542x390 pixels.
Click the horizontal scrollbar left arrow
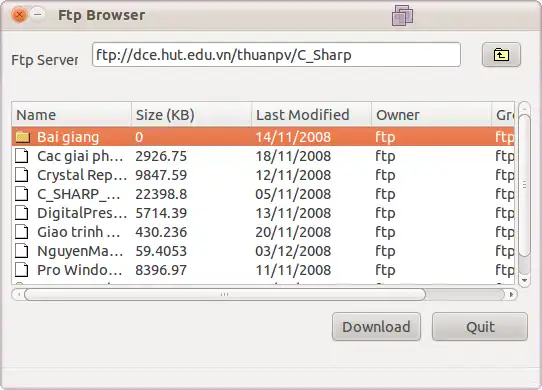pos(18,295)
